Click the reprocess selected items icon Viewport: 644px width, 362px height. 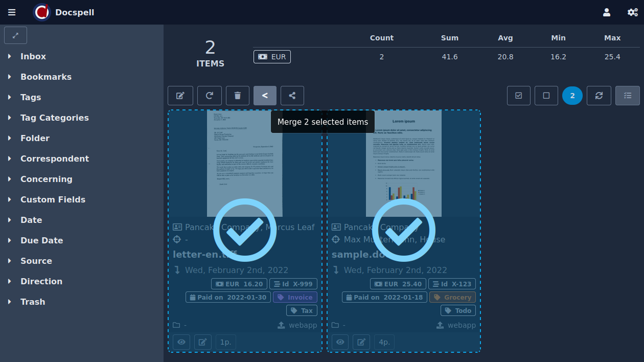209,96
